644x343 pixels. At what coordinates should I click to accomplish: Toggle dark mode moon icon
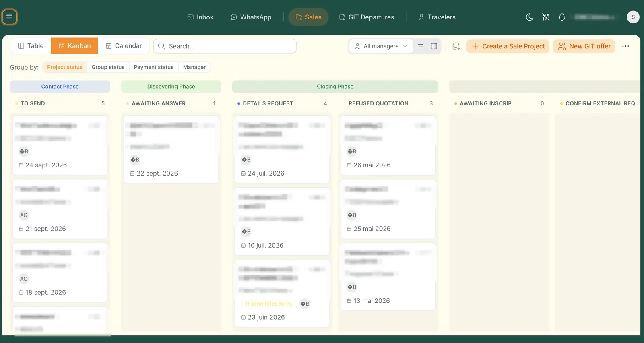click(x=529, y=17)
